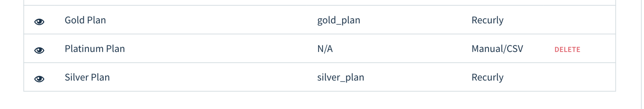Toggle visibility eye for Platinum Plan
The width and height of the screenshot is (644, 109).
pos(39,50)
